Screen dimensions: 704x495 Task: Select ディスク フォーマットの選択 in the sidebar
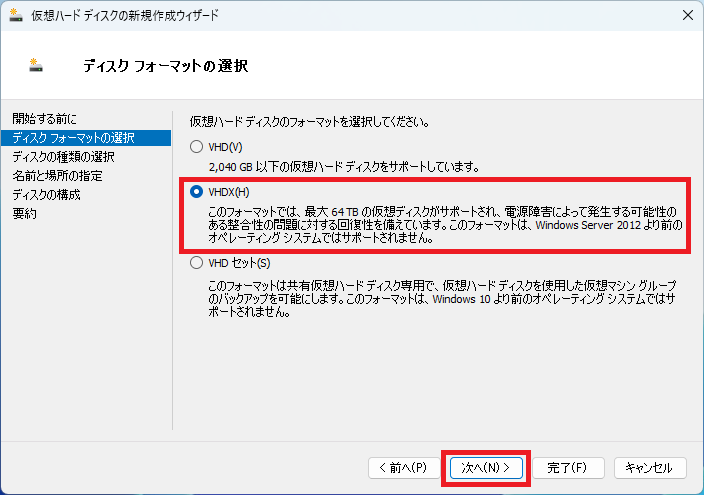pyautogui.click(x=86, y=138)
